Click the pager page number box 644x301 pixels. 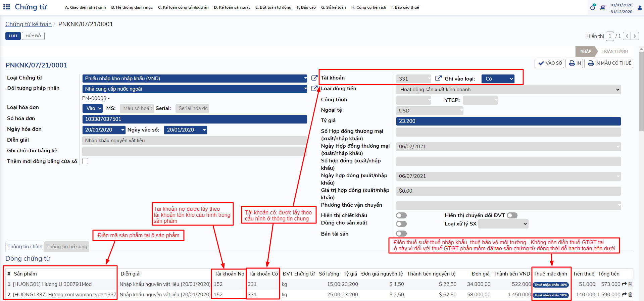tap(610, 36)
